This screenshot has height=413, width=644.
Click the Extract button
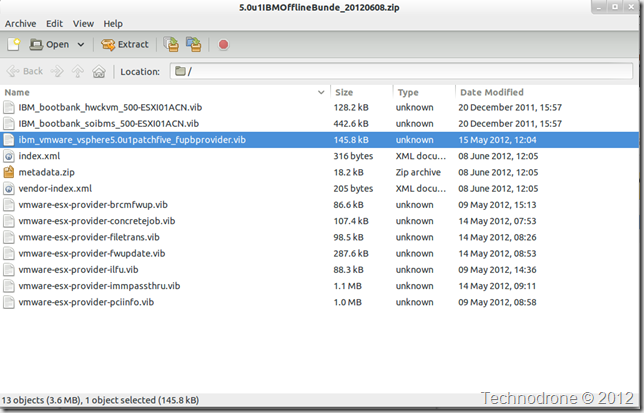click(x=124, y=44)
